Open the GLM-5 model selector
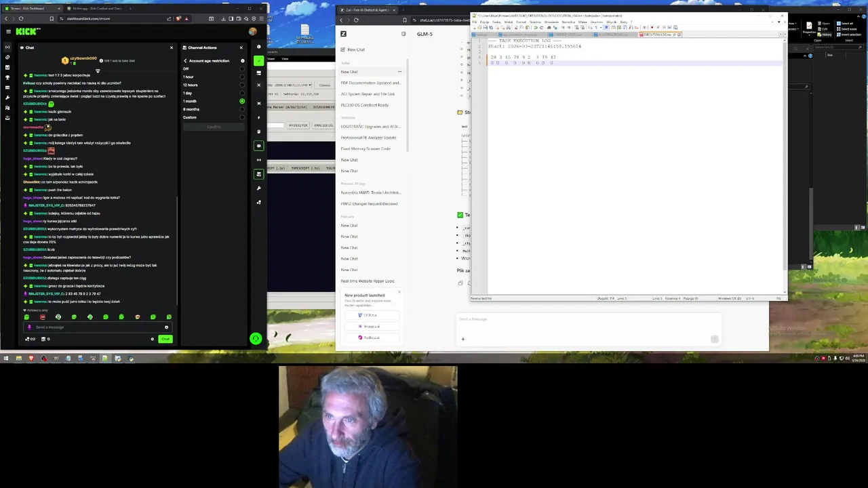The image size is (868, 488). click(425, 34)
